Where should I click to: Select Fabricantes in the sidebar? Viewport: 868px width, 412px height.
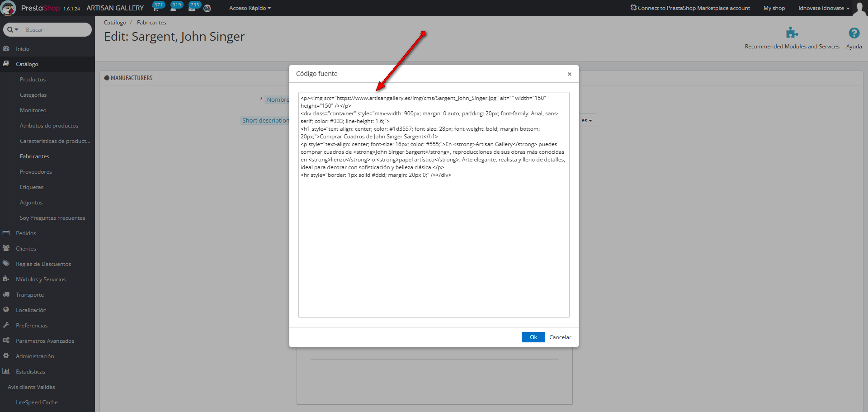pyautogui.click(x=34, y=156)
